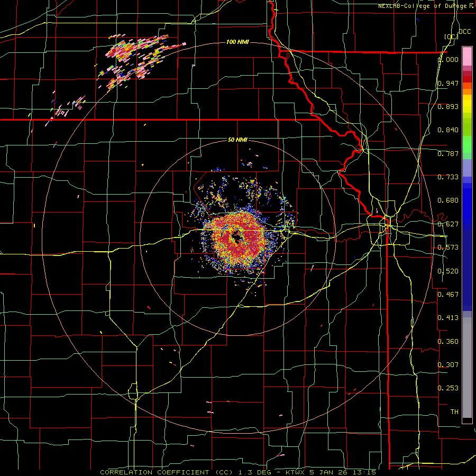Image resolution: width=476 pixels, height=476 pixels.
Task: Click the 0.413 legend value
Action: [448, 318]
